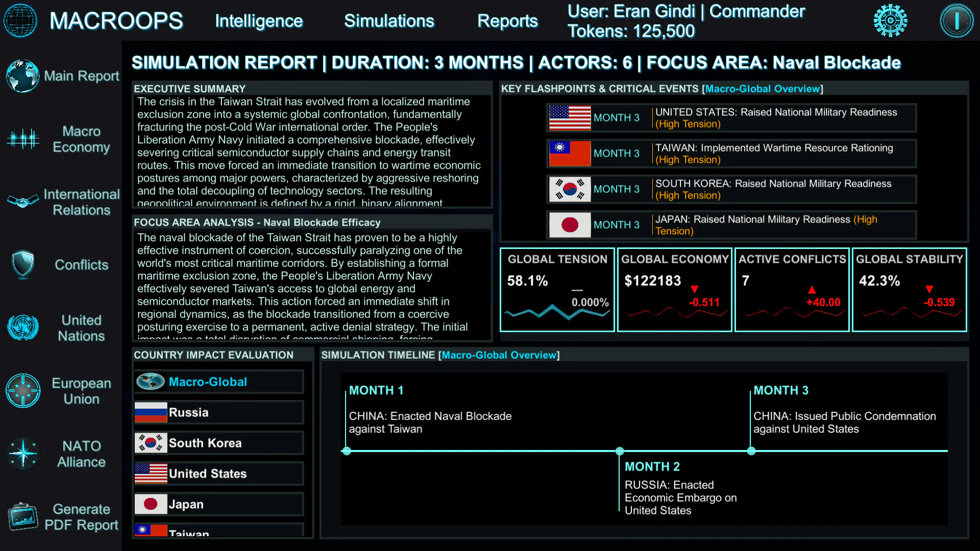Select South Korea in country impact list

point(219,443)
